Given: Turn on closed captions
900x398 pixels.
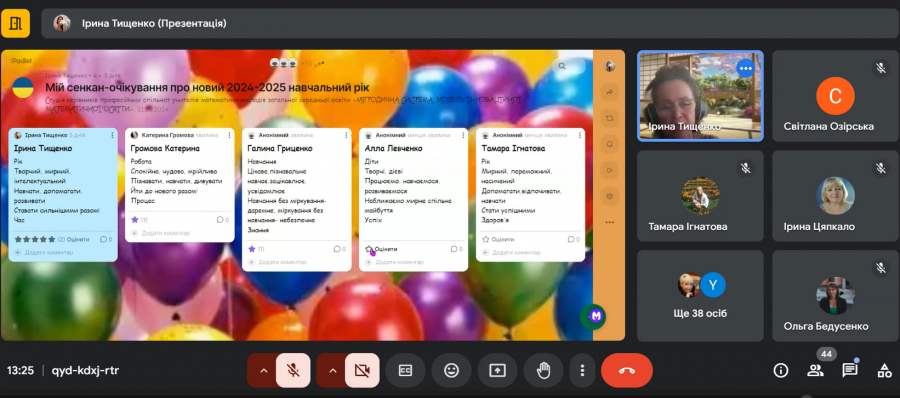Looking at the screenshot, I should 405,370.
